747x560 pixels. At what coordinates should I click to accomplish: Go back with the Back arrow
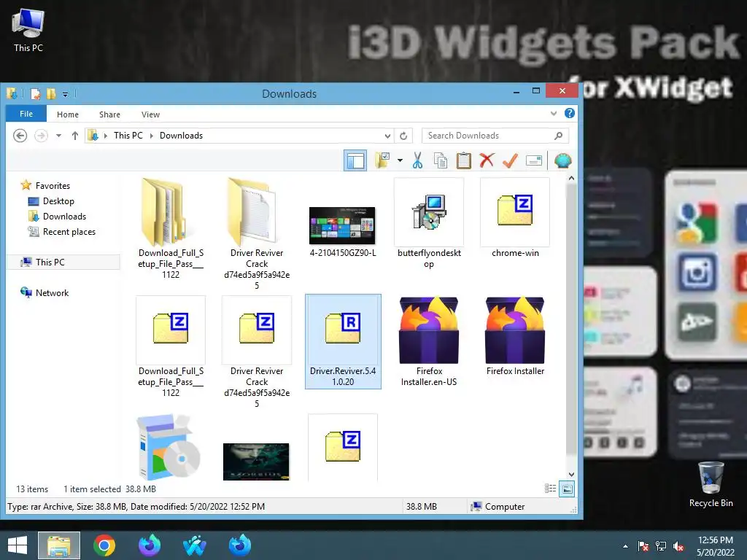click(20, 136)
